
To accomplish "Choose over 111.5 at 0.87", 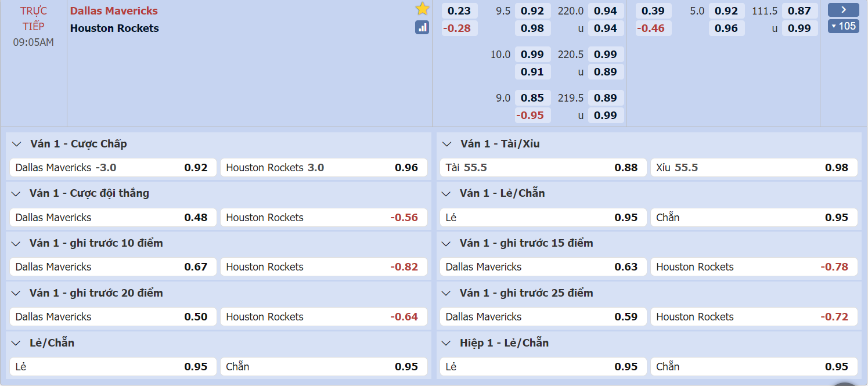I will 799,10.
